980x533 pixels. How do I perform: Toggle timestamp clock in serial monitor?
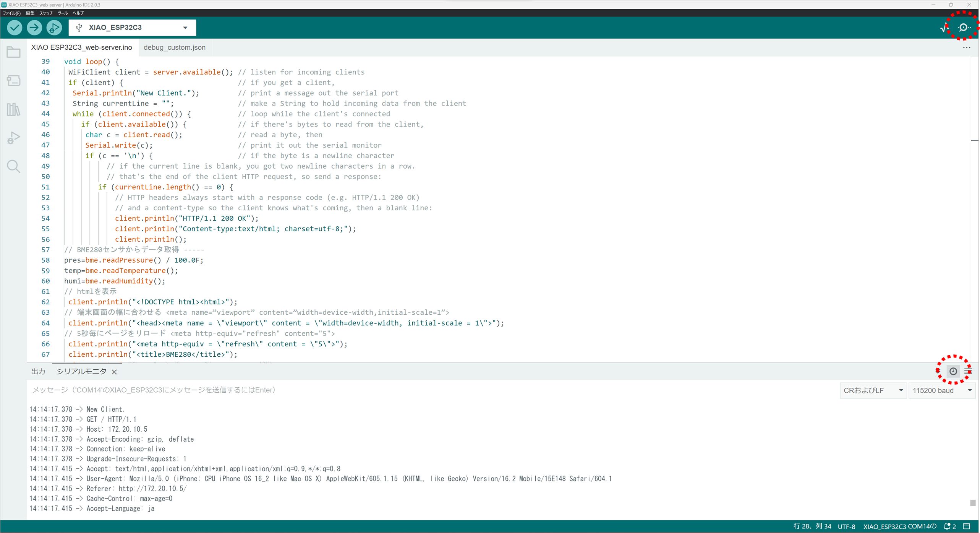tap(953, 371)
